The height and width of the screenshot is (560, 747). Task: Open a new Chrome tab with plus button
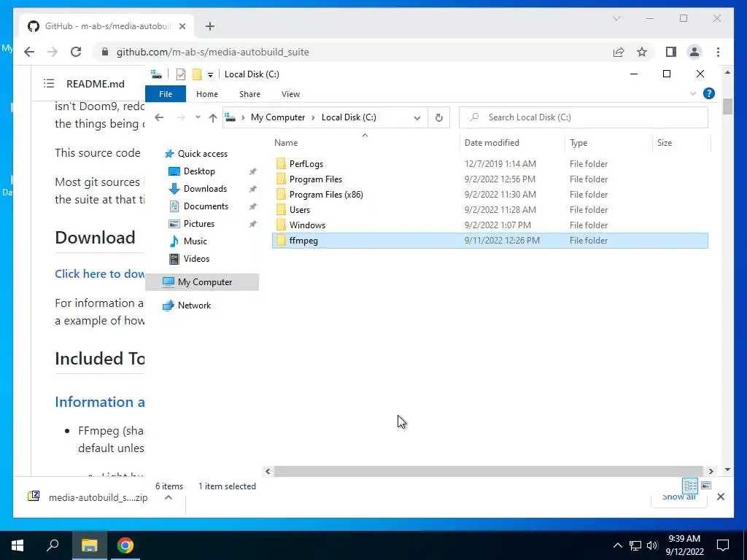210,26
